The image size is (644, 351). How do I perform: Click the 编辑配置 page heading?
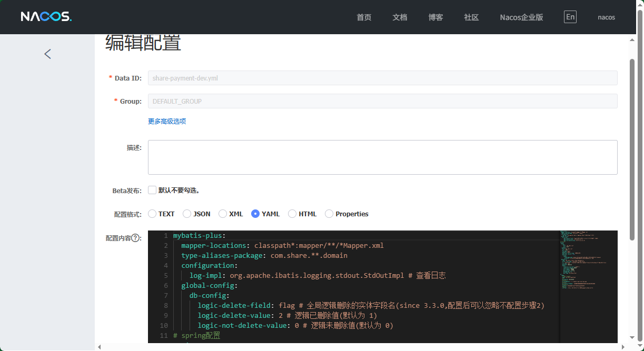point(143,43)
